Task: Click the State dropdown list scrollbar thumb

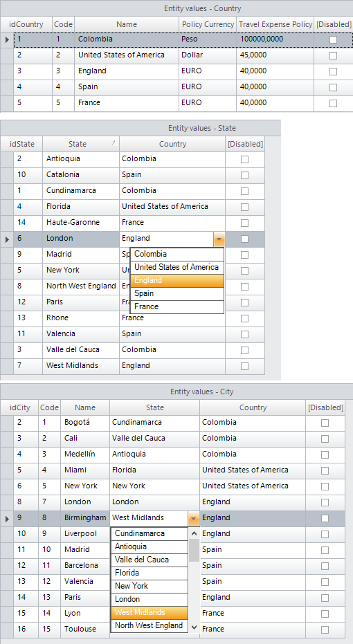Action: point(194,551)
